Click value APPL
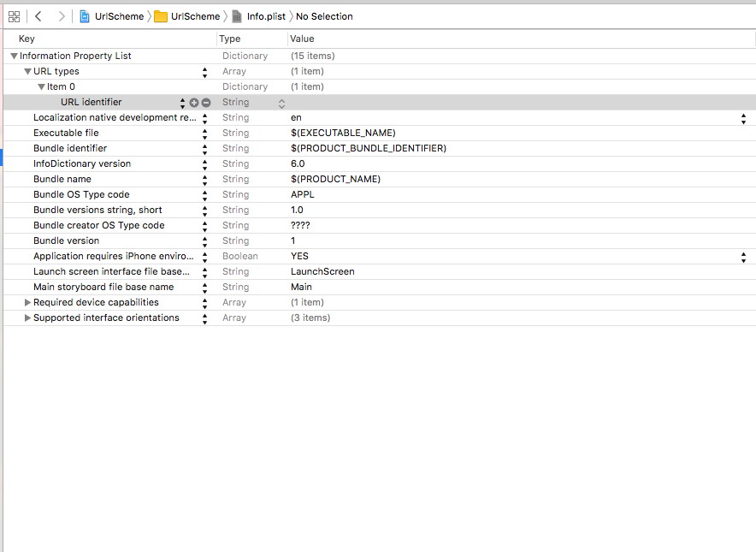 coord(302,194)
